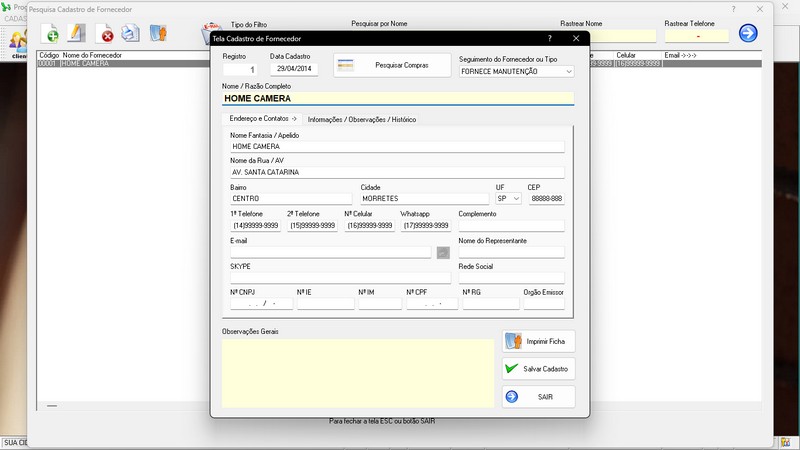Screen dimensions: 800x450
Task: Click the Nº IE field
Action: (326, 304)
